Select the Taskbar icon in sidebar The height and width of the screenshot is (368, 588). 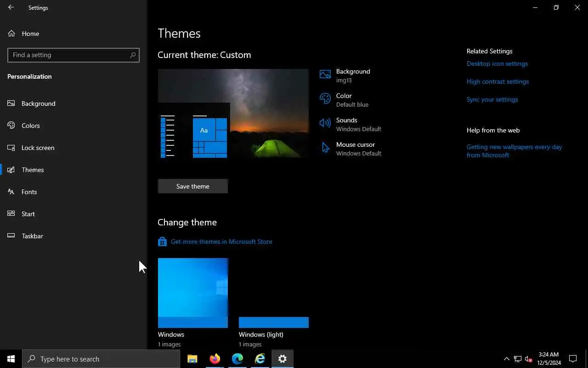point(11,236)
